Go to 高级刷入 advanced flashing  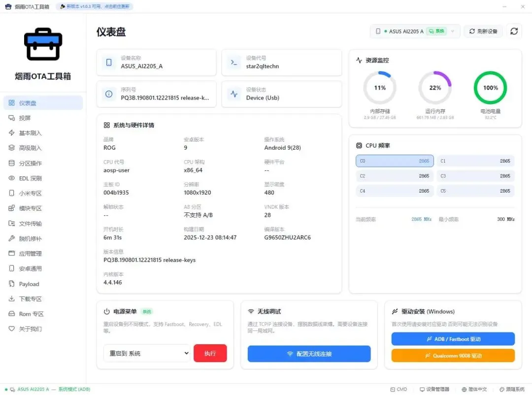click(x=43, y=148)
